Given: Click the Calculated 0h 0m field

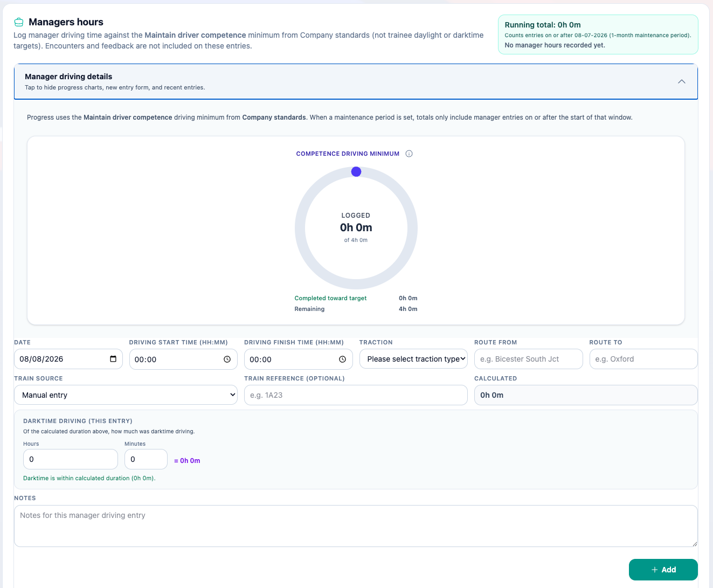Looking at the screenshot, I should pos(586,395).
